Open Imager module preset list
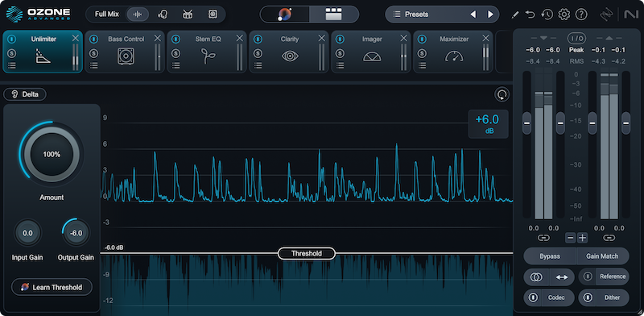 click(x=340, y=65)
